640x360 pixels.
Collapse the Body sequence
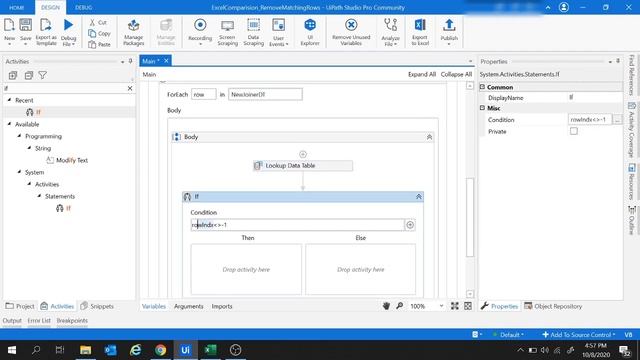click(x=429, y=137)
